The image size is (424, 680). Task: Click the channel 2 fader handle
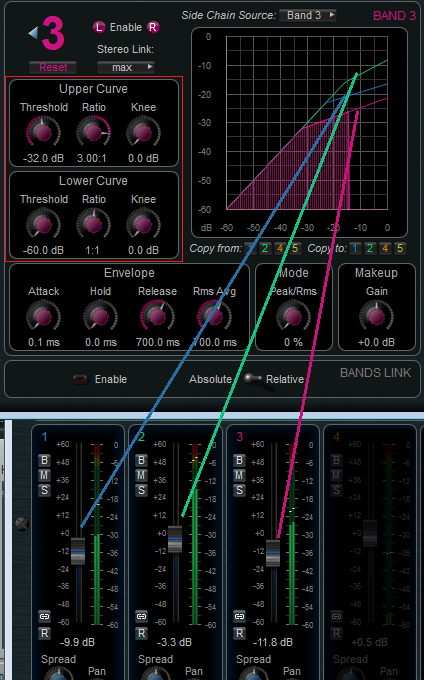(x=175, y=539)
